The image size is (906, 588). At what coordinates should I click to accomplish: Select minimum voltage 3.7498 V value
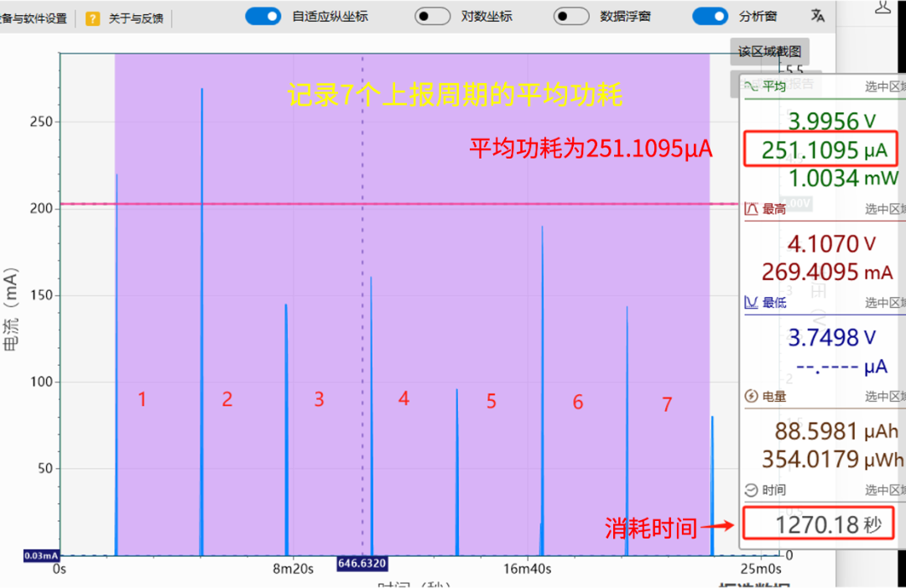(x=832, y=337)
